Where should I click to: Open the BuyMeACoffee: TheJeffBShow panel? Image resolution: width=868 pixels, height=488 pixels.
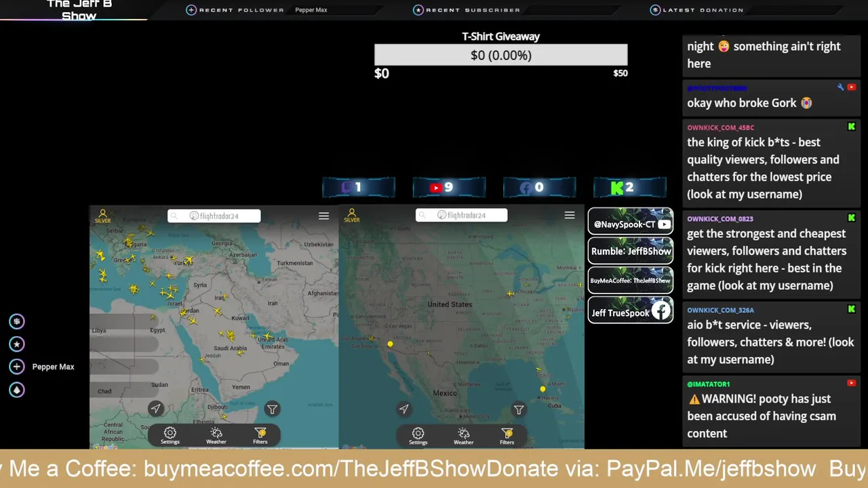pyautogui.click(x=631, y=281)
